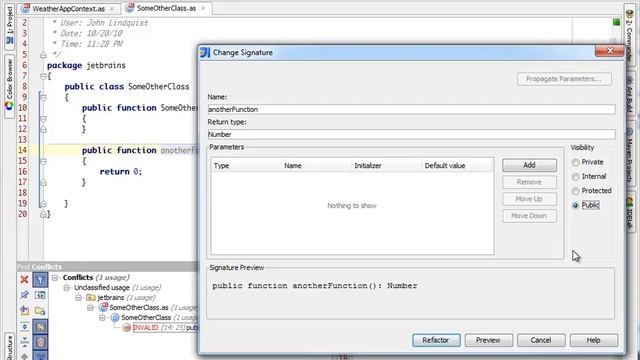
Task: Fold anotherFunction body at line 15
Action: point(43,161)
